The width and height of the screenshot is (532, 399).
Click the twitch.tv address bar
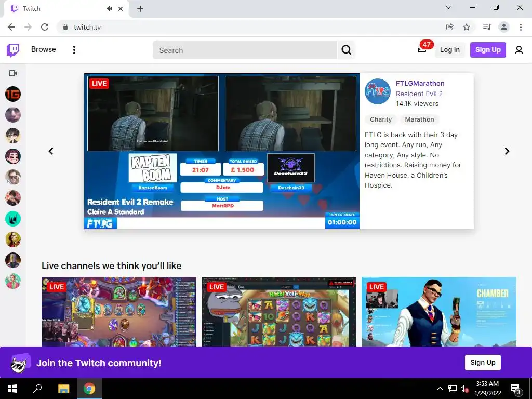tap(251, 27)
